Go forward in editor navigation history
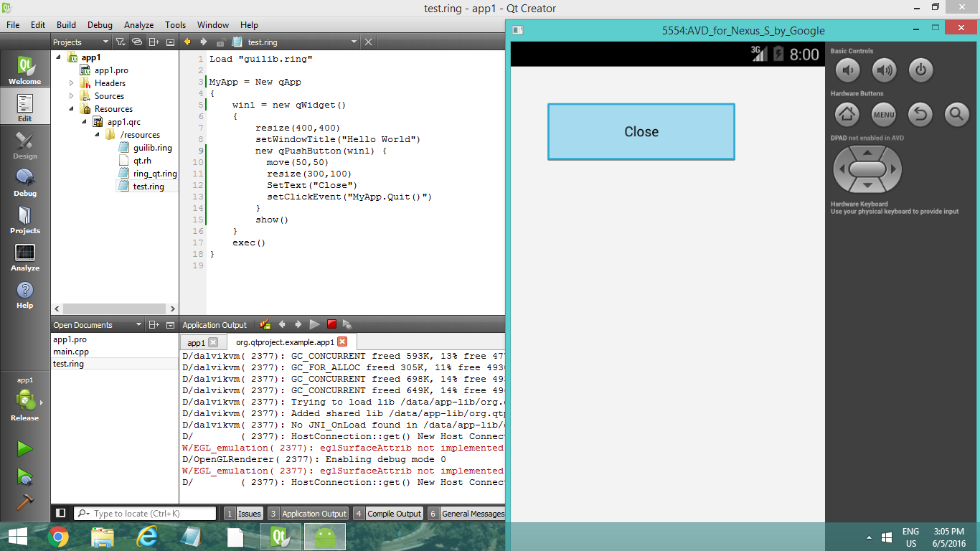This screenshot has height=551, width=980. pos(204,42)
